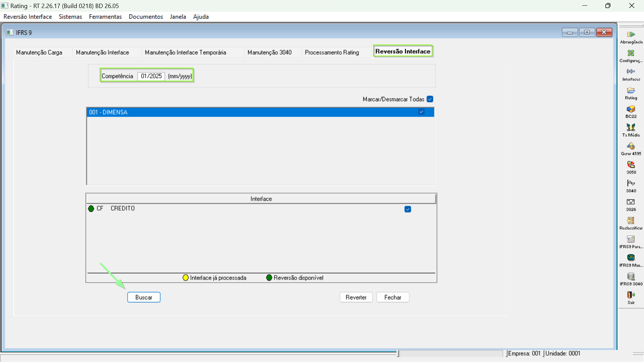Viewport: 644px width, 362px height.
Task: Open the Sistemas menu
Action: 70,17
